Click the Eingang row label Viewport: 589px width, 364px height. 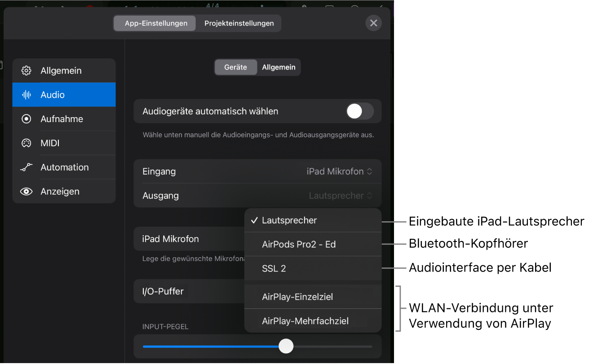click(159, 171)
